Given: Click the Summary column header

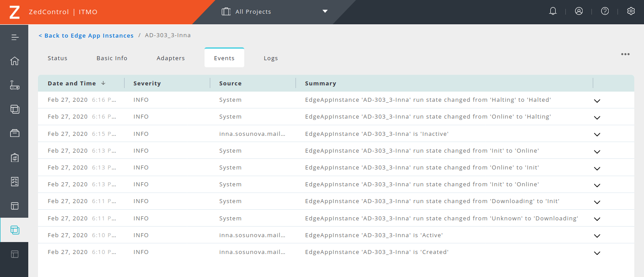Looking at the screenshot, I should click(x=321, y=83).
